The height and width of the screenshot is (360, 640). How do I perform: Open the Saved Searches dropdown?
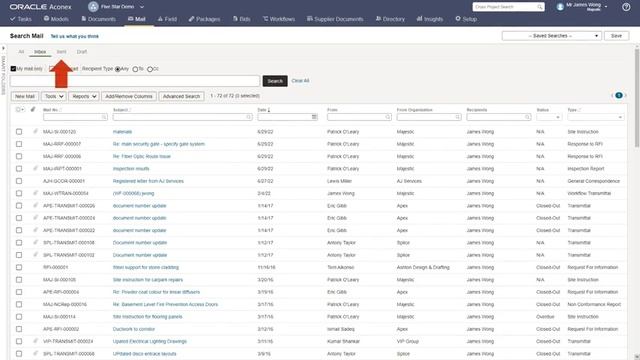(x=552, y=36)
